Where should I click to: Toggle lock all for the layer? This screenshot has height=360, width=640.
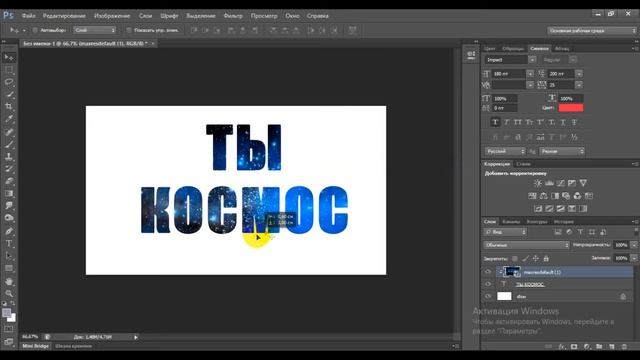point(546,258)
